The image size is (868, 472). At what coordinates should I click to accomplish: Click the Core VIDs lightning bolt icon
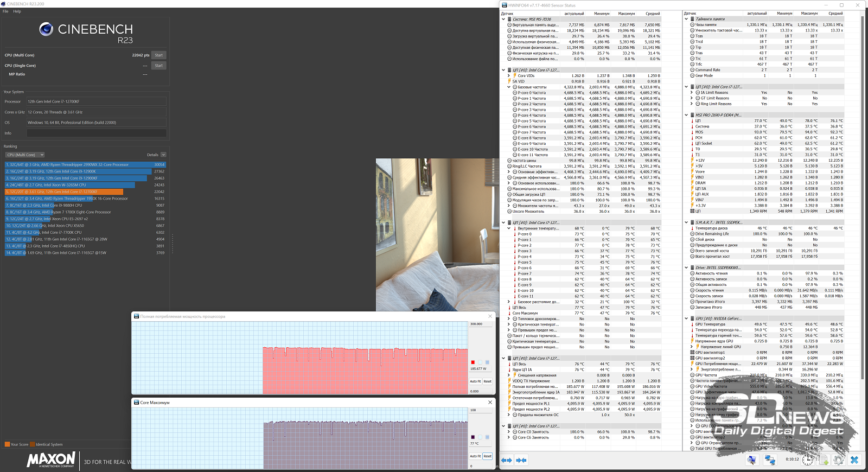[x=514, y=75]
